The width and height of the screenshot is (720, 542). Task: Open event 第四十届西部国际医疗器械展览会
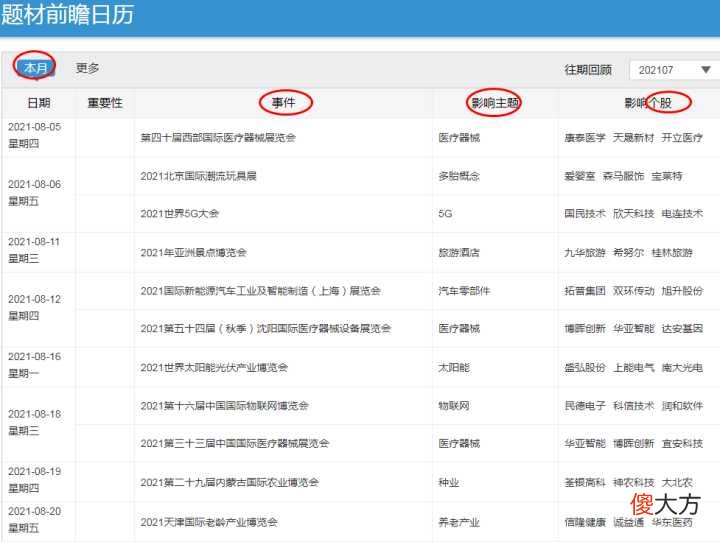pyautogui.click(x=218, y=138)
